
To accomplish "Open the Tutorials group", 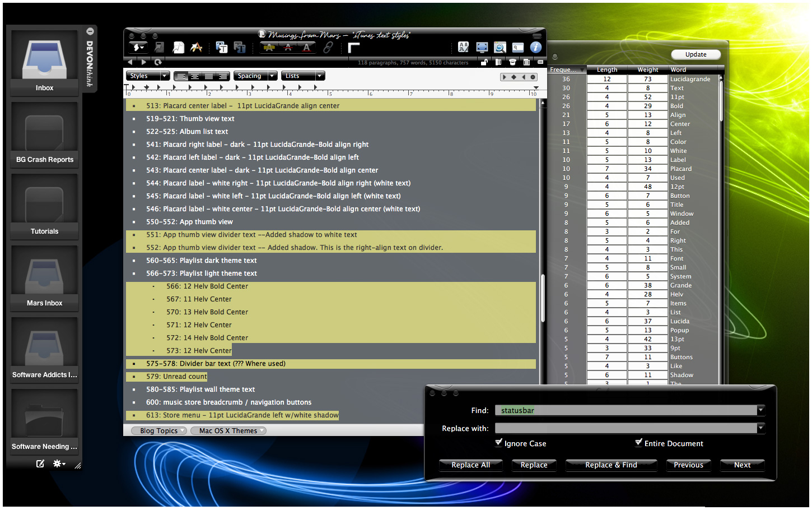I will [44, 206].
